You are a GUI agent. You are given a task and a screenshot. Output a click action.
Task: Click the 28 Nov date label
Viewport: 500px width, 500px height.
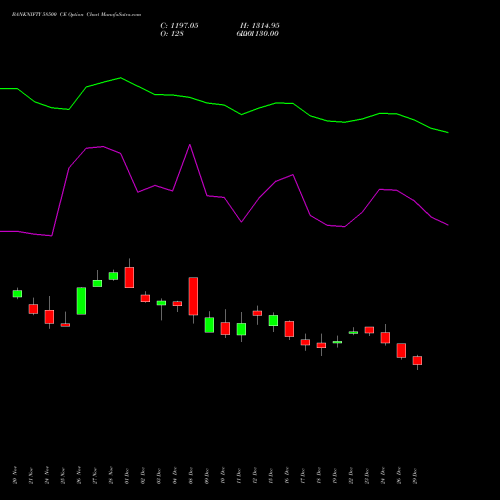(111, 475)
